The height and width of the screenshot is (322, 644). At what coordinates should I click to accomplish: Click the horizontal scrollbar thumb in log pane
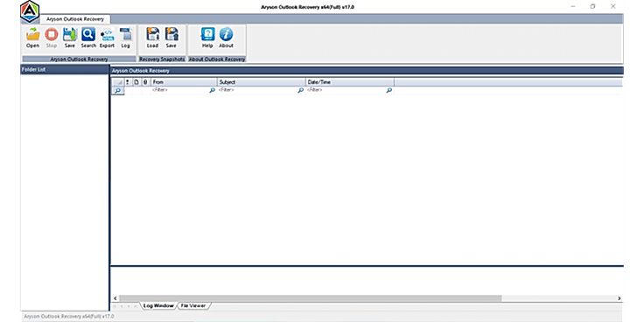(x=310, y=298)
